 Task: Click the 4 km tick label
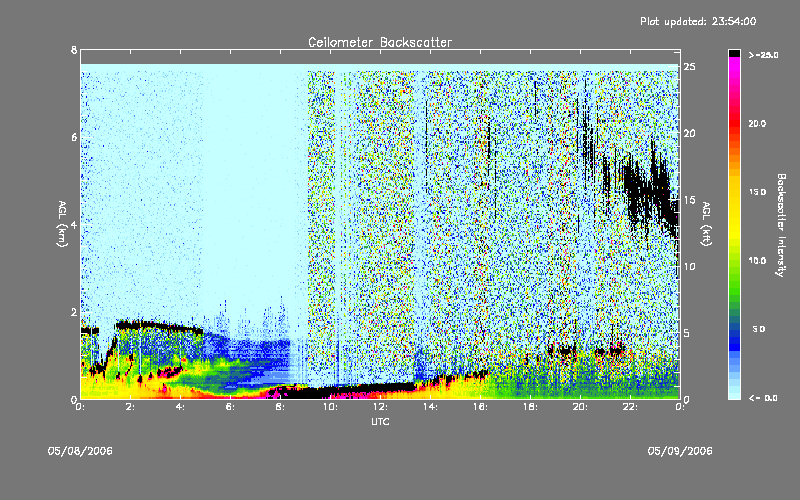pos(74,224)
